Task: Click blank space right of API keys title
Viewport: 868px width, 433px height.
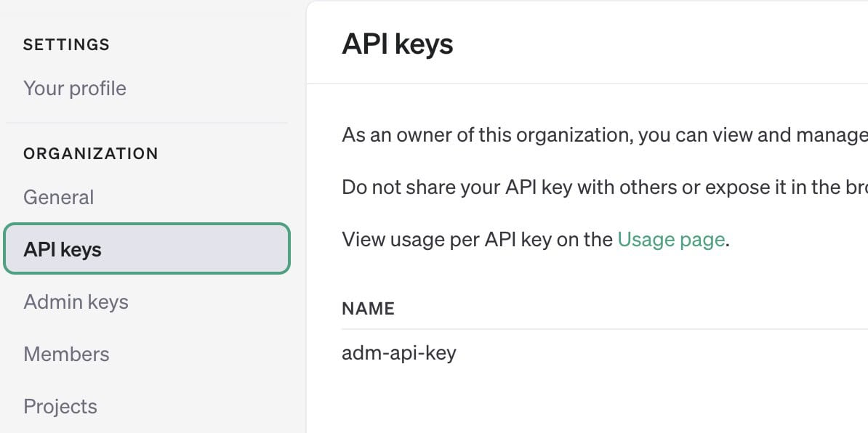Action: 654,44
